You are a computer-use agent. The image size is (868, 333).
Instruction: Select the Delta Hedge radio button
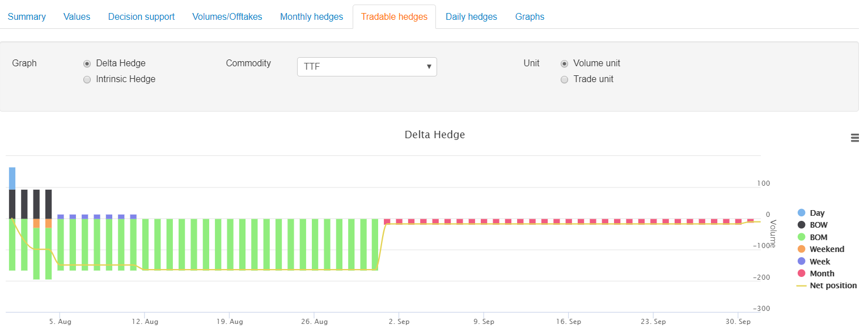coord(87,63)
